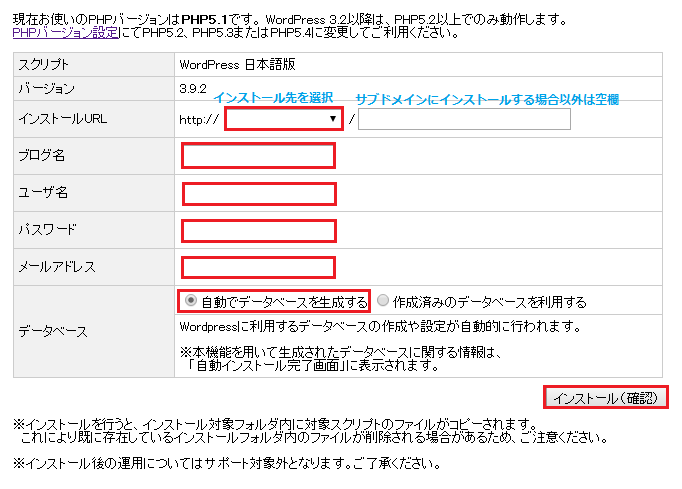Click the インストール（確認） button
The height and width of the screenshot is (489, 682).
tap(605, 398)
